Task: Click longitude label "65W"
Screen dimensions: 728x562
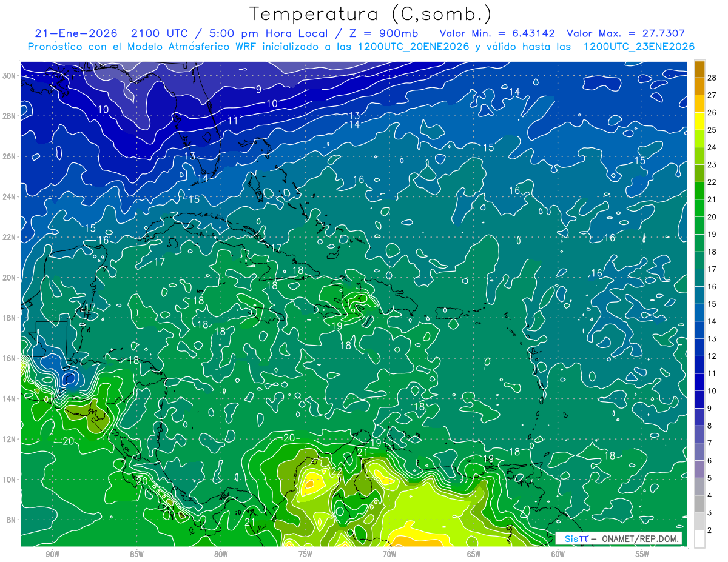Action: (x=474, y=554)
